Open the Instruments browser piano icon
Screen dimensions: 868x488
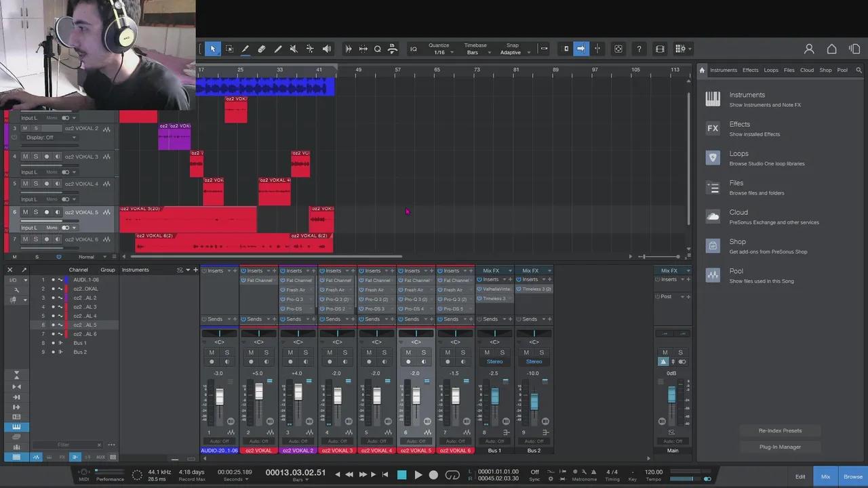click(x=713, y=100)
